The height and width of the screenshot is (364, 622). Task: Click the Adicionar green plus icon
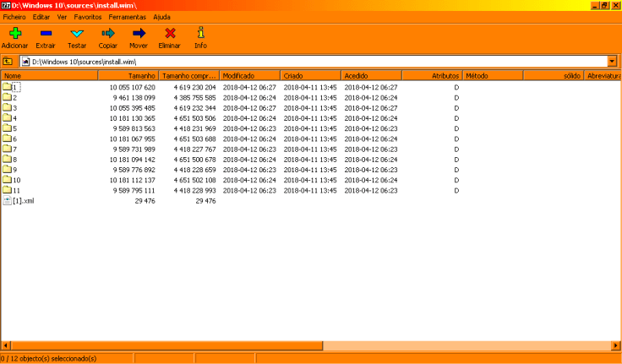[14, 34]
